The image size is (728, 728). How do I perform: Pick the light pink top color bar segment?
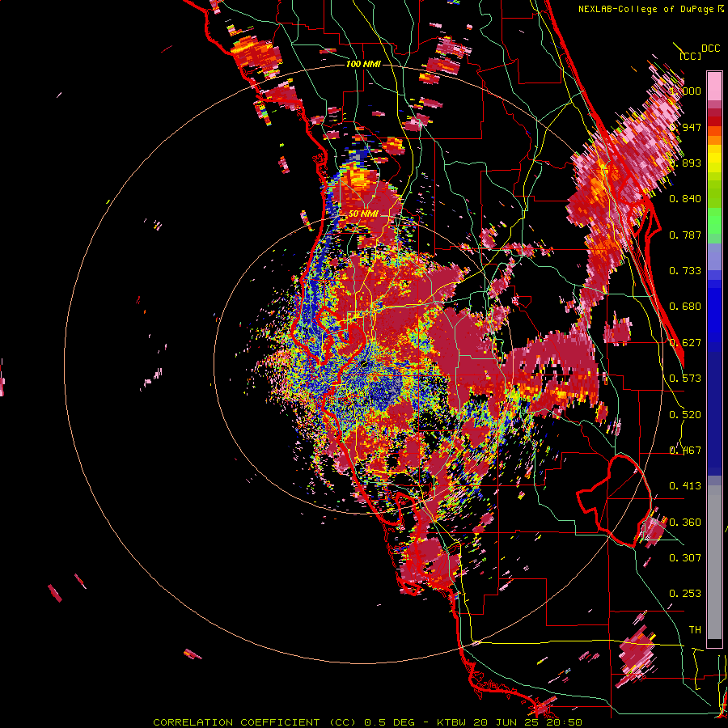(714, 86)
